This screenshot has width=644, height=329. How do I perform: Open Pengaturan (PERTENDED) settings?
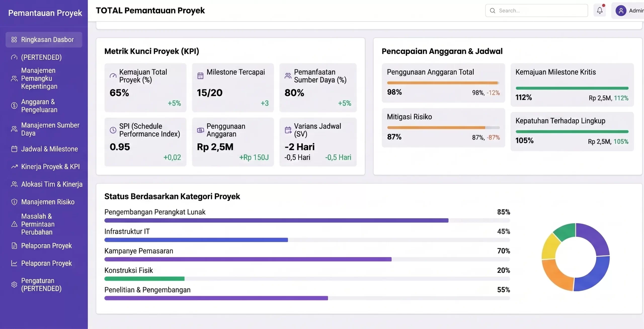point(44,284)
